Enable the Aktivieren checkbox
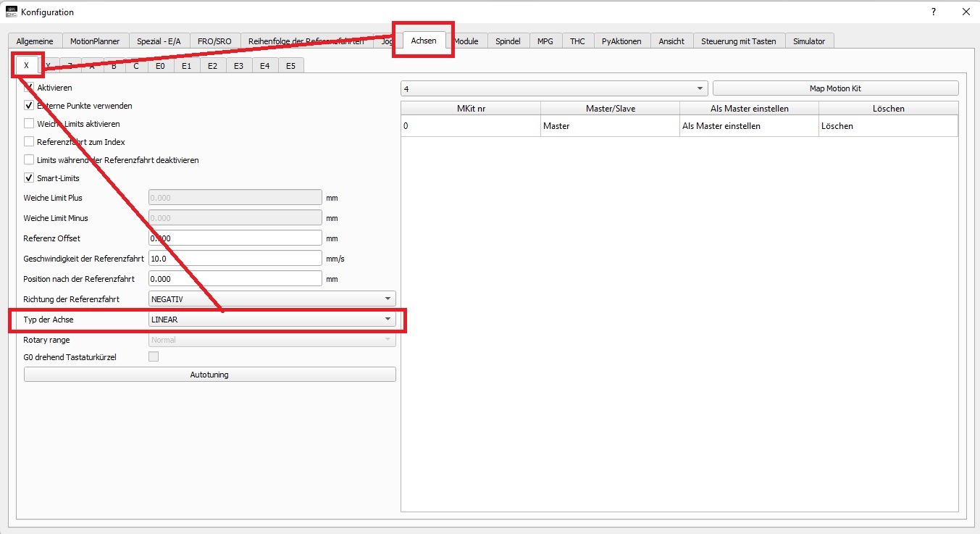980x534 pixels. (30, 88)
